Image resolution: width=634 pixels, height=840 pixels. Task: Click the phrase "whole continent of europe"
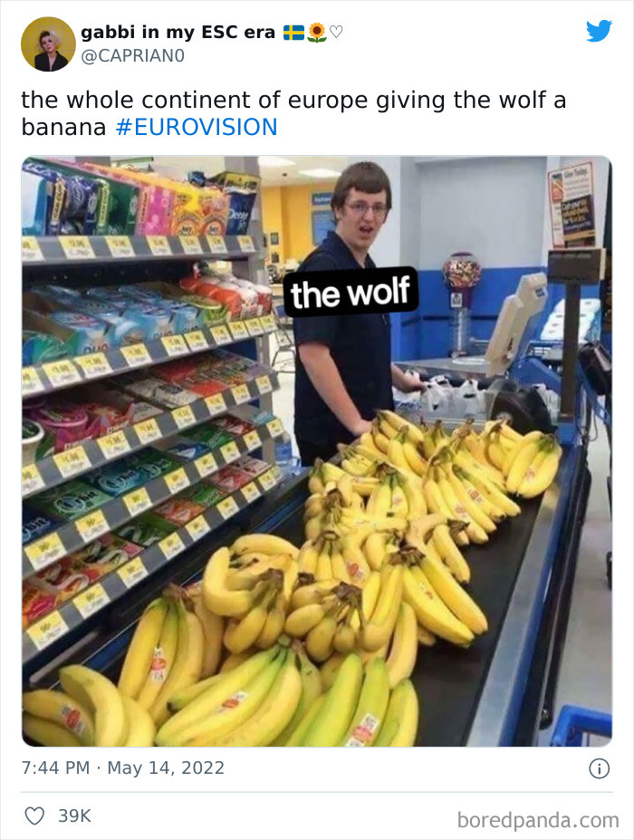tap(217, 101)
